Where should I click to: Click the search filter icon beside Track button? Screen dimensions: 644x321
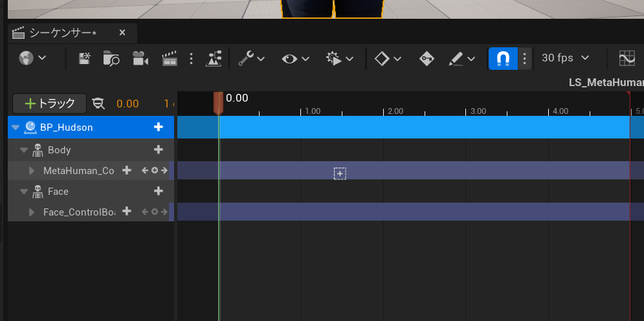point(98,104)
